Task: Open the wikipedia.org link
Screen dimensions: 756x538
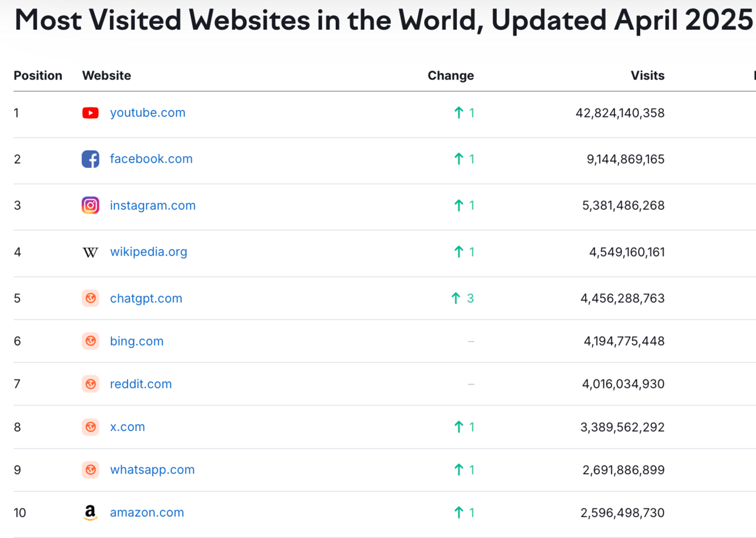Action: coord(149,252)
